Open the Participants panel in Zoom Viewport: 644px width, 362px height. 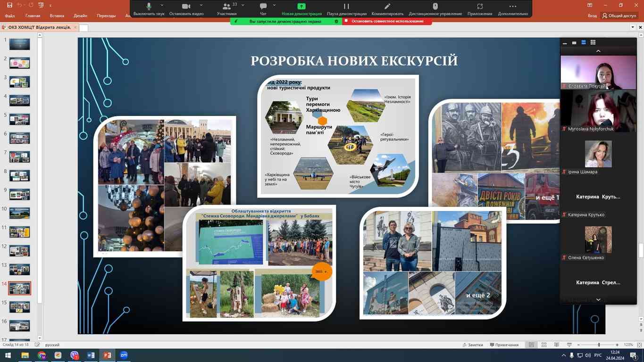226,7
